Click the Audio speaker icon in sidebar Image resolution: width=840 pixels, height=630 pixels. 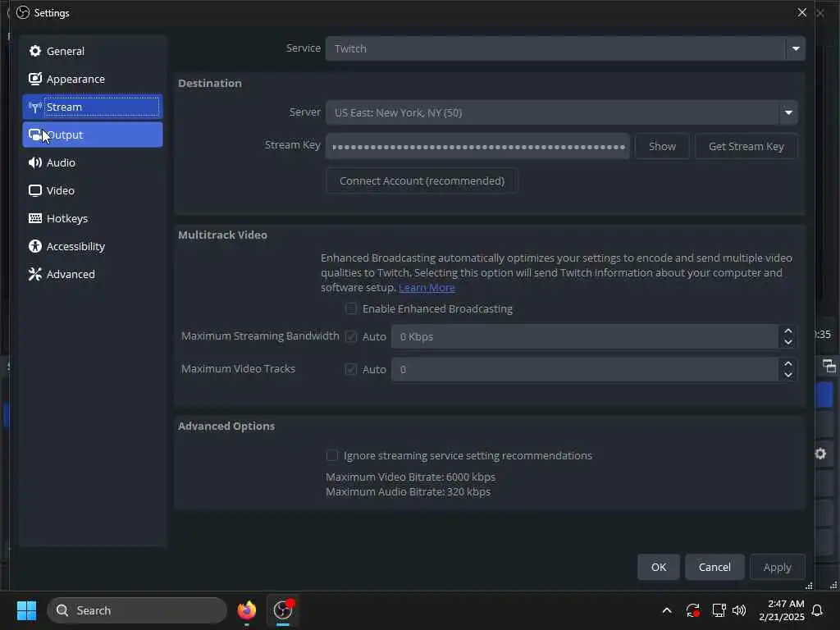[x=34, y=162]
